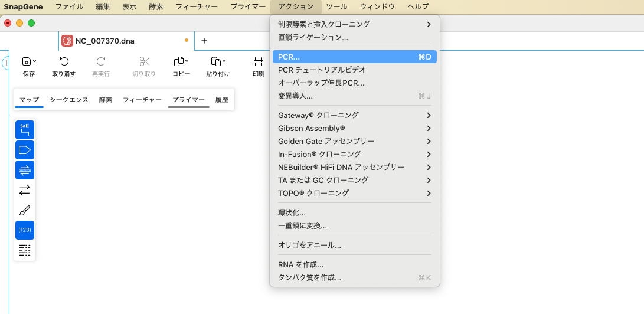Image resolution: width=644 pixels, height=314 pixels.
Task: Toggle the show primers button
Action: pyautogui.click(x=25, y=170)
